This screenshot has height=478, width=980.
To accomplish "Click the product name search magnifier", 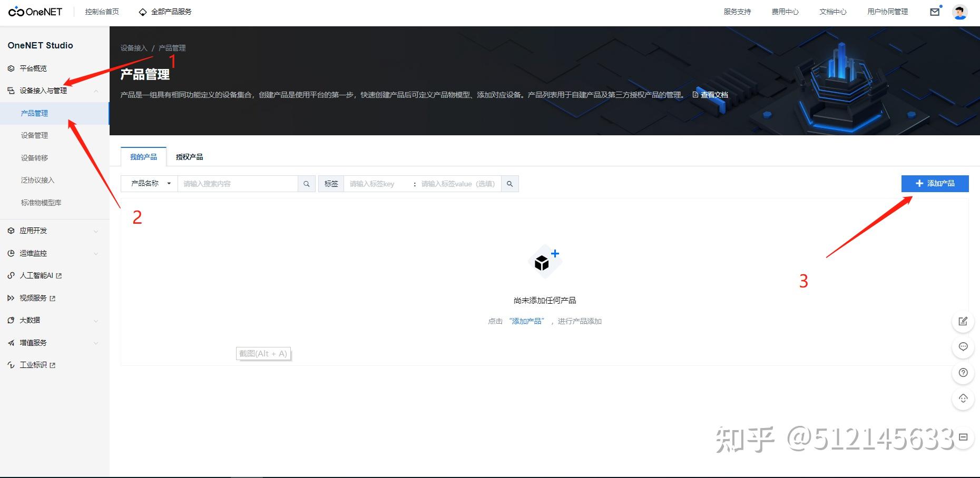I will click(x=307, y=184).
